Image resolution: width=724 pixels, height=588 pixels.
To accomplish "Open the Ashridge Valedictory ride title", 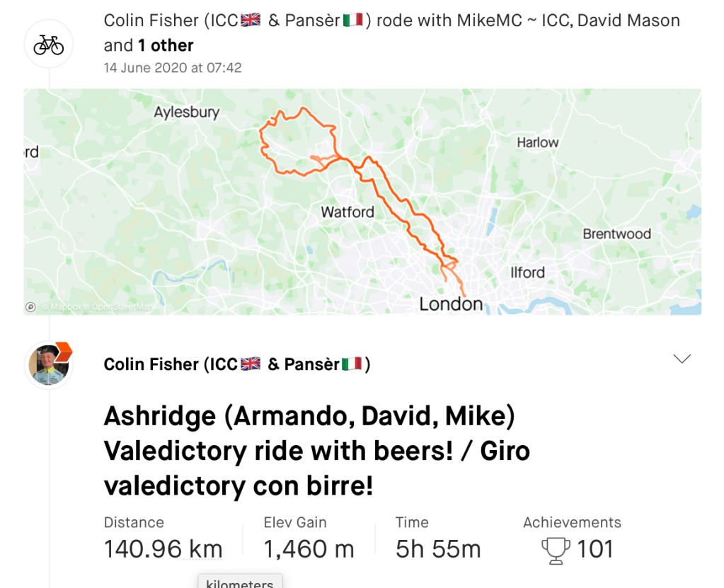I will coord(316,451).
